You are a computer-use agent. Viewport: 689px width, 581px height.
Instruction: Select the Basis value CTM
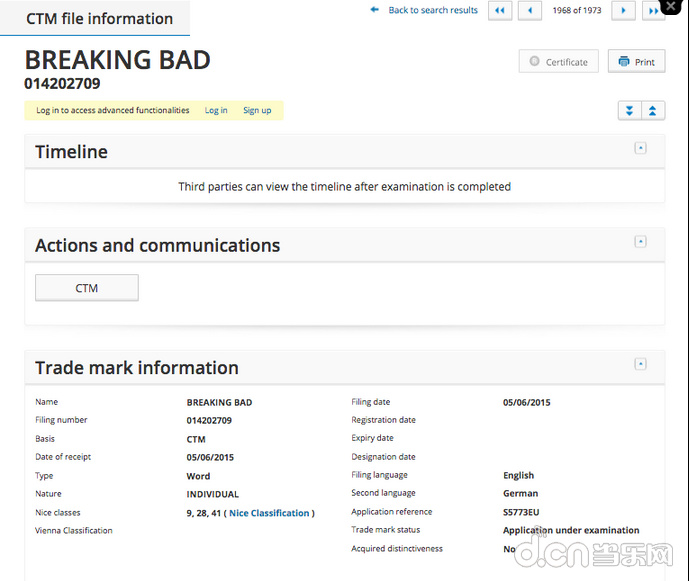(196, 439)
